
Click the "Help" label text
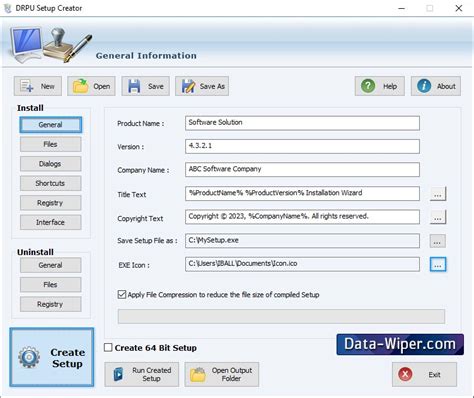click(390, 86)
